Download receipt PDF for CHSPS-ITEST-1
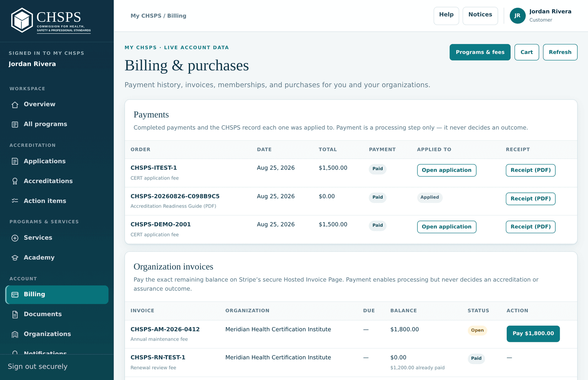Viewport: 588px width, 380px height. 531,170
